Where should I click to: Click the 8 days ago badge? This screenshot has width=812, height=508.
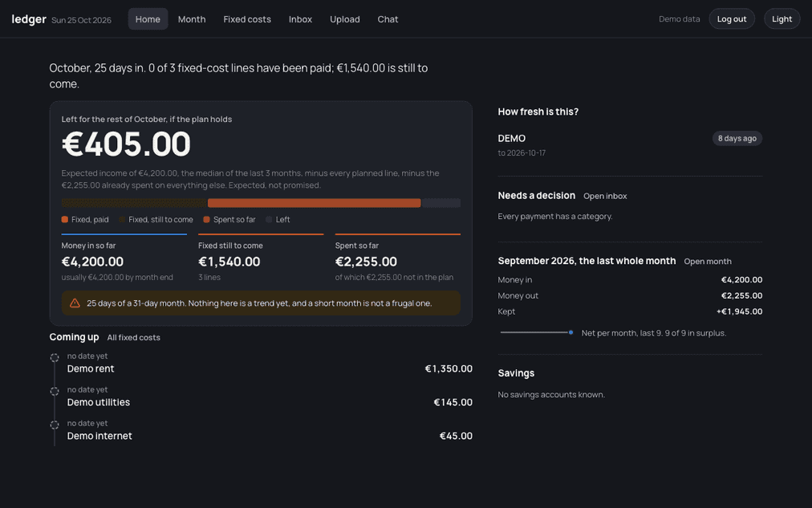(x=737, y=138)
